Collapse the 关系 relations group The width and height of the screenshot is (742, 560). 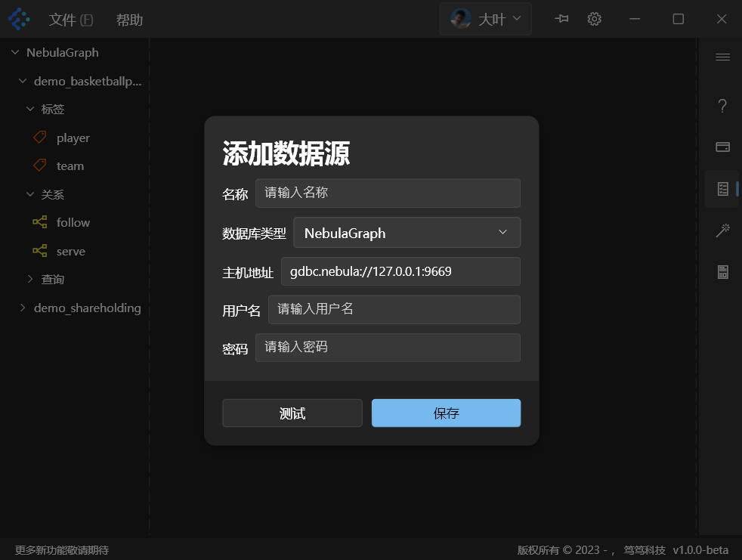coord(30,194)
